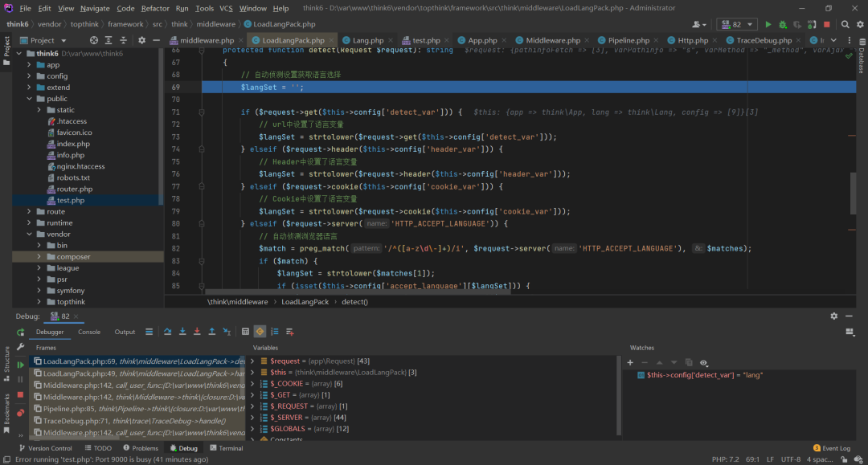868x465 pixels.
Task: Click the green bug Debug icon in toolbar
Action: point(782,24)
